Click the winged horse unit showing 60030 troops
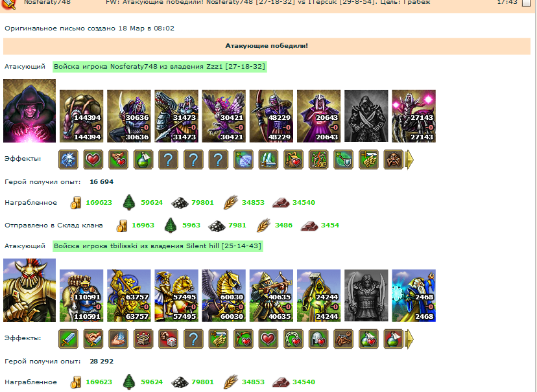 (224, 295)
